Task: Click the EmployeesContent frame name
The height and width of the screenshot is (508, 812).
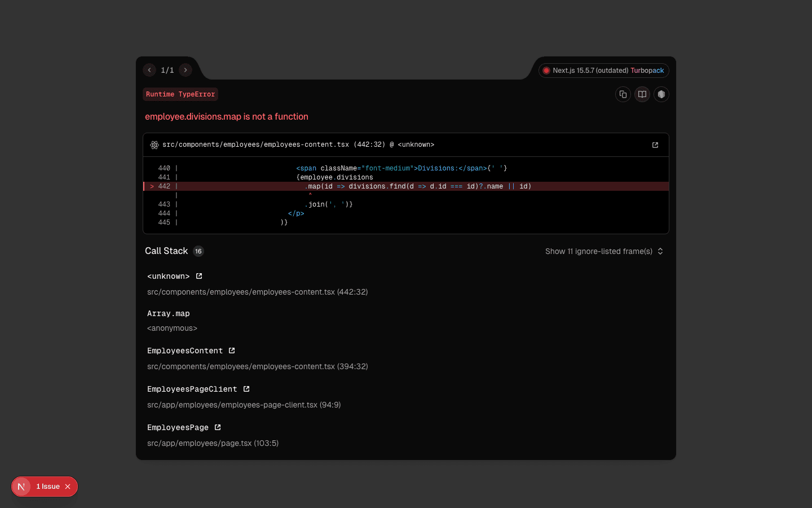Action: pyautogui.click(x=185, y=351)
